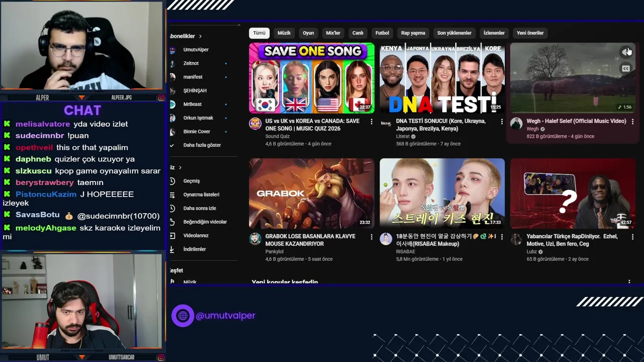Open options menu for Yabancılar Türkçe Rap video

[632, 237]
